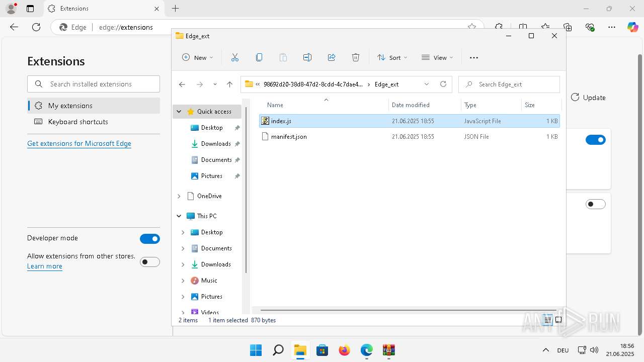Select My extensions in Edge sidebar
Screen dimensions: 644x362
coord(94,106)
